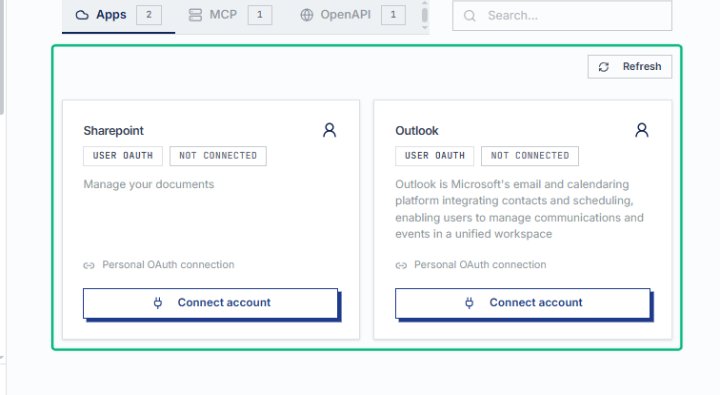The height and width of the screenshot is (395, 720).
Task: Click the Outlook description paragraph
Action: pos(519,209)
